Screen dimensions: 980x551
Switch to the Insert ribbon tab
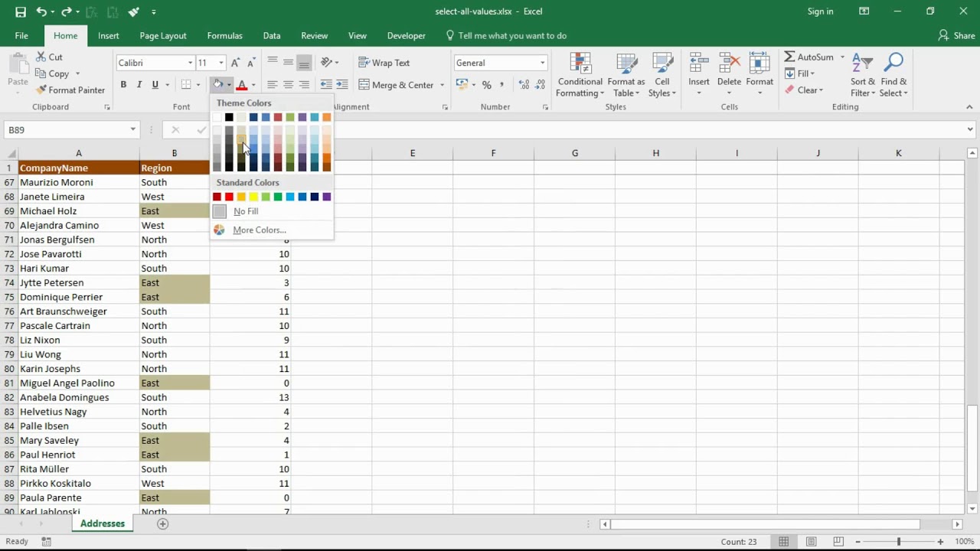[109, 35]
